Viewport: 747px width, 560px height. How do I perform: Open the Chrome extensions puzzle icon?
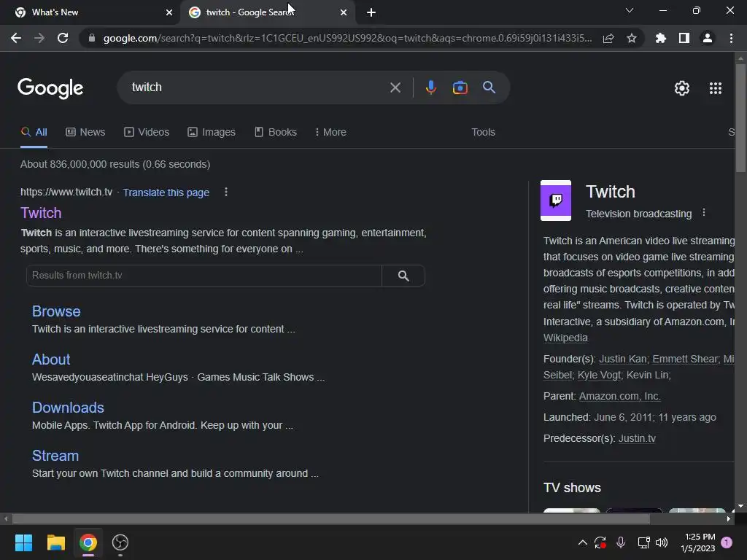click(x=660, y=38)
